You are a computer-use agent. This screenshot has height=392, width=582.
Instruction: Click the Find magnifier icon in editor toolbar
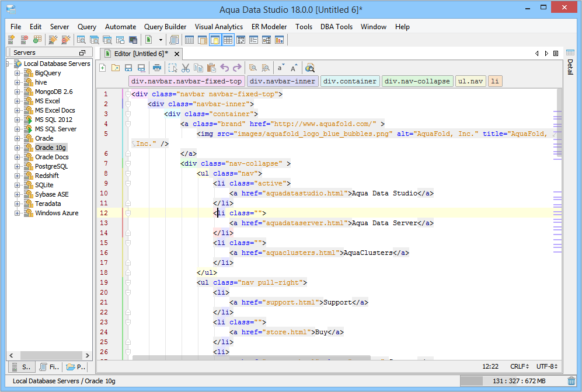pos(253,68)
